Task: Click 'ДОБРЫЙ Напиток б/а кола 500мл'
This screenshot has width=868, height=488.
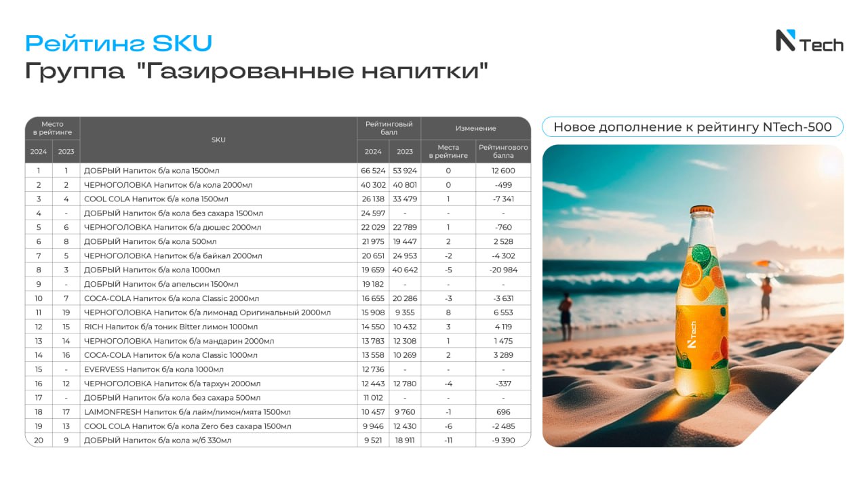Action: (x=150, y=242)
